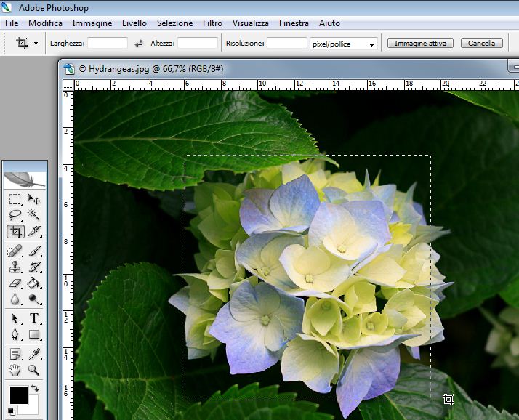
Task: Select the Slice tool
Action: pyautogui.click(x=33, y=231)
